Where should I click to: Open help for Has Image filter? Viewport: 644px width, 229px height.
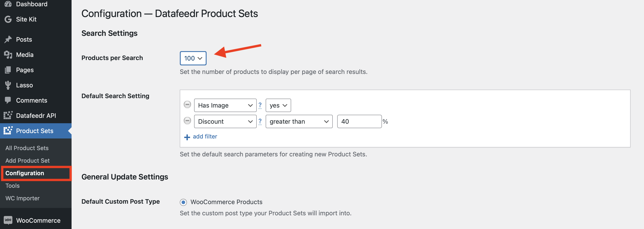coord(260,105)
